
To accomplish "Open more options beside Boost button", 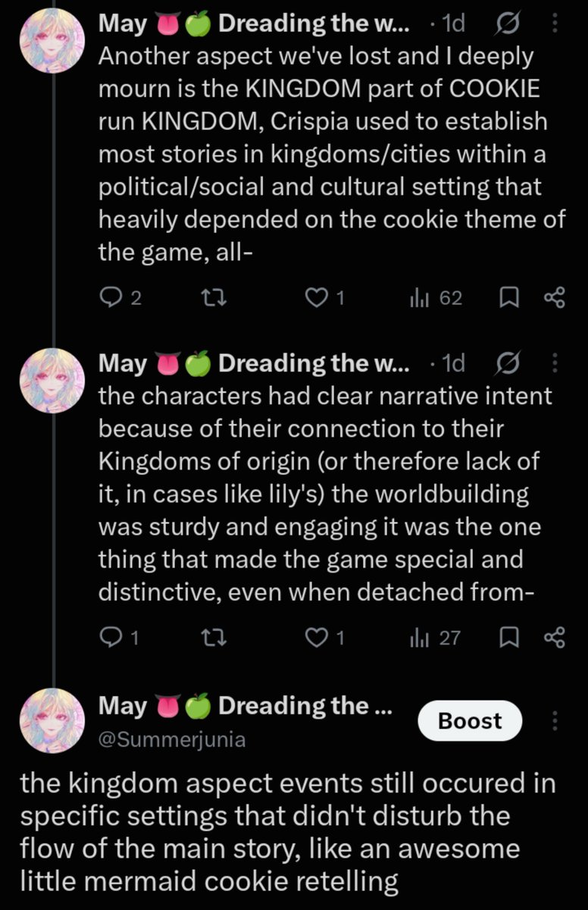I will (x=556, y=720).
